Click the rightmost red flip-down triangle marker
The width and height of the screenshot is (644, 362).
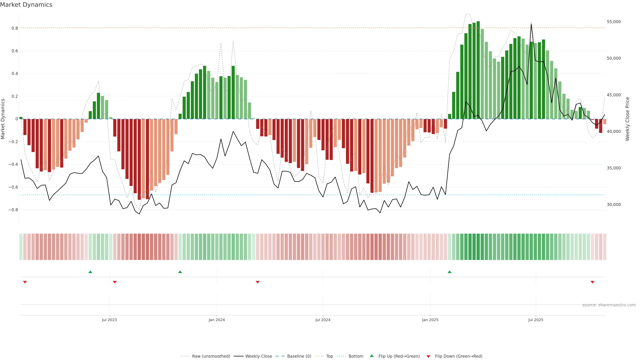click(593, 282)
